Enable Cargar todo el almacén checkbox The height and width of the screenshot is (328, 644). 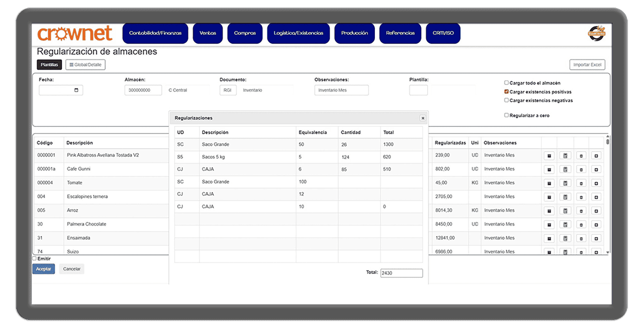507,83
